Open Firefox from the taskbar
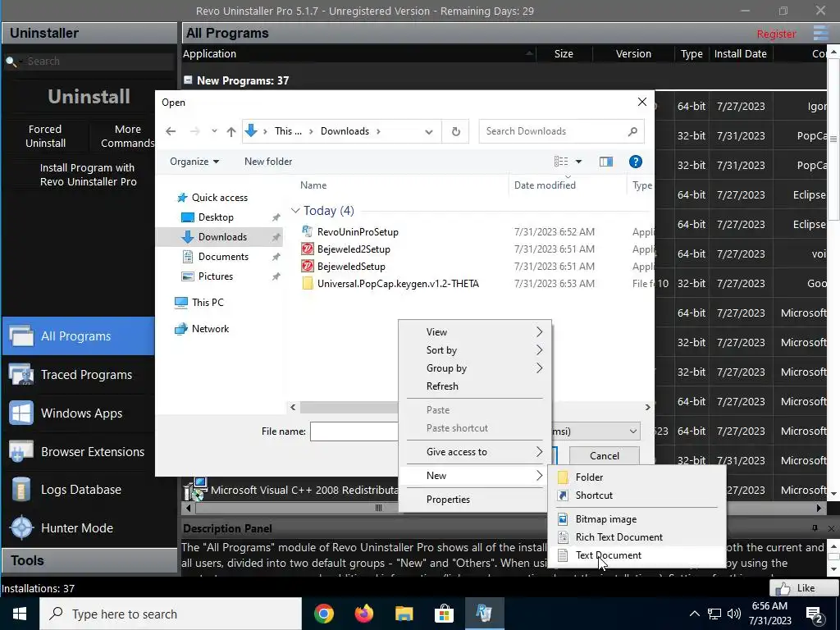Screen dimensions: 840x630 click(x=364, y=614)
